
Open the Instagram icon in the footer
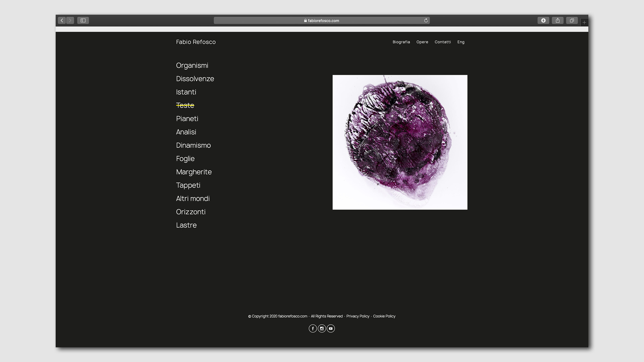point(322,328)
